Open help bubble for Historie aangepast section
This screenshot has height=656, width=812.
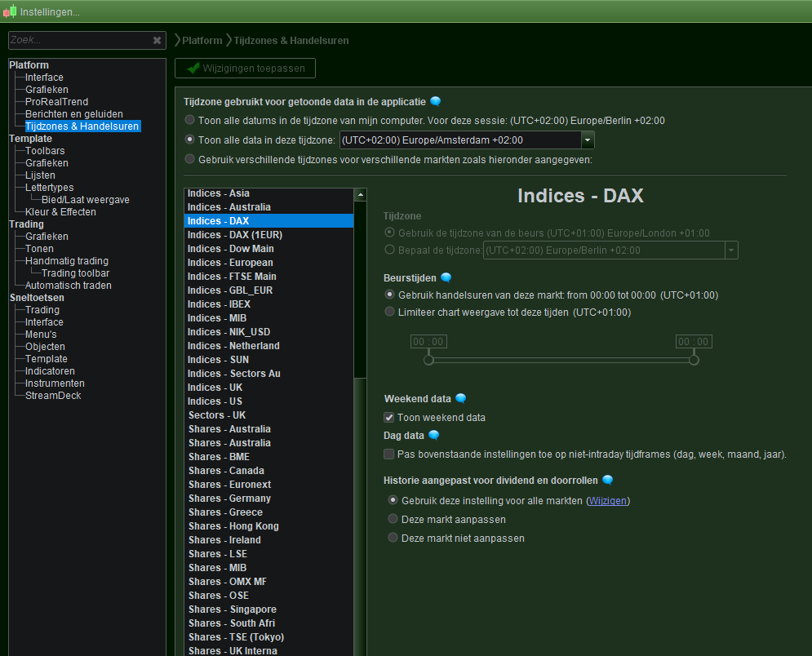pos(608,481)
